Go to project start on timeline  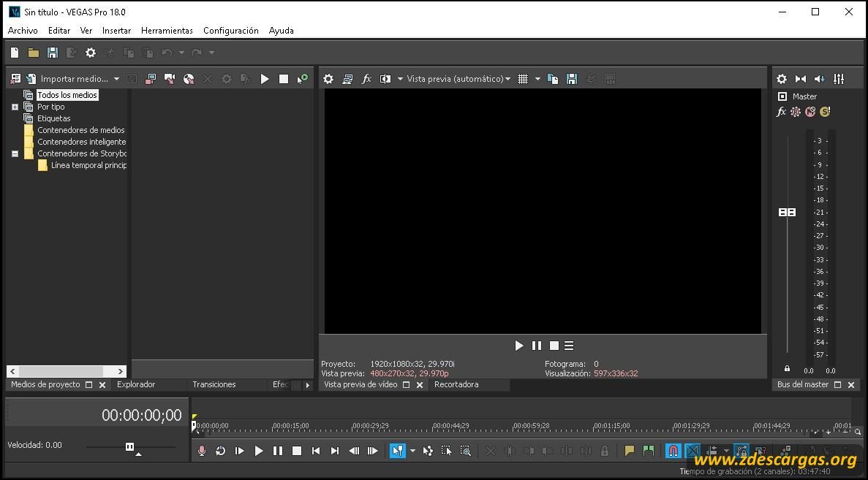pos(315,452)
